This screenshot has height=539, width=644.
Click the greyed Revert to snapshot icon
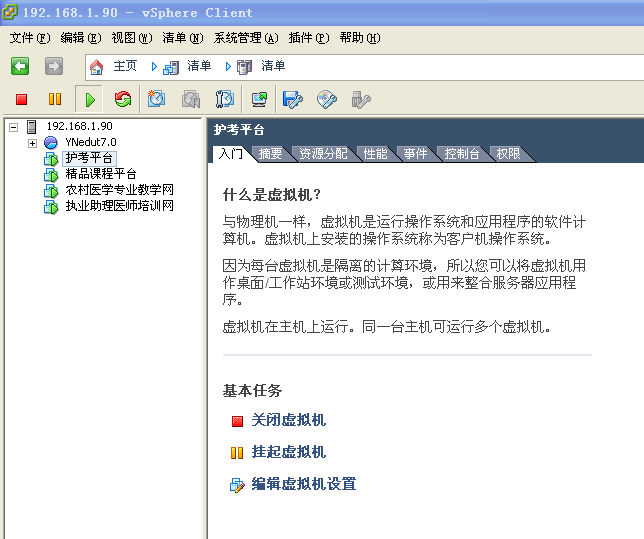pos(191,99)
